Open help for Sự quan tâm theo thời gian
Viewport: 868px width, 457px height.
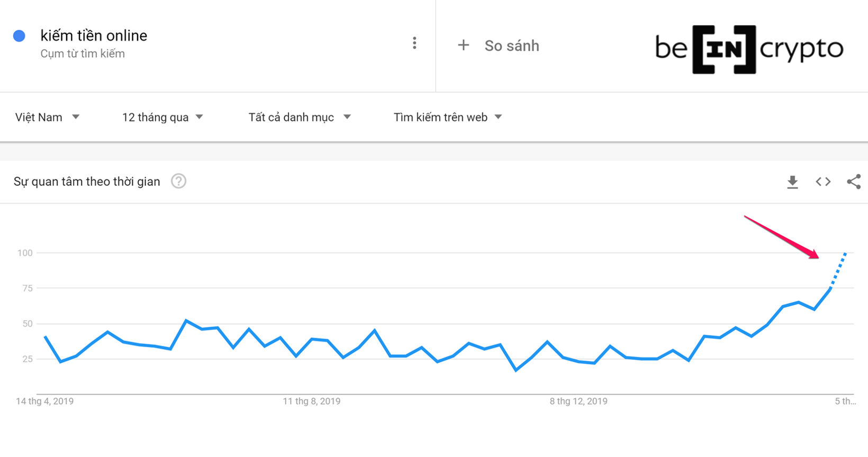click(x=178, y=182)
